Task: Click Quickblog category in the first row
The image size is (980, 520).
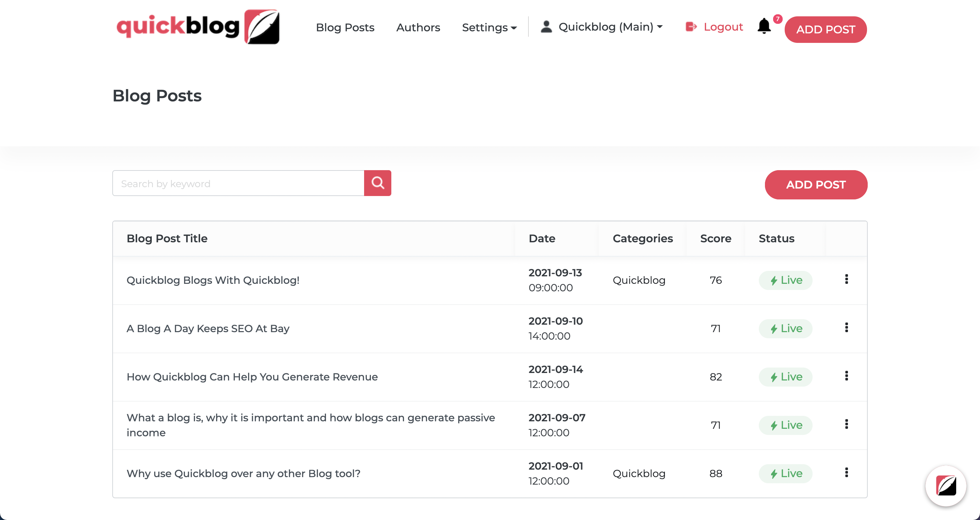Action: pos(639,280)
